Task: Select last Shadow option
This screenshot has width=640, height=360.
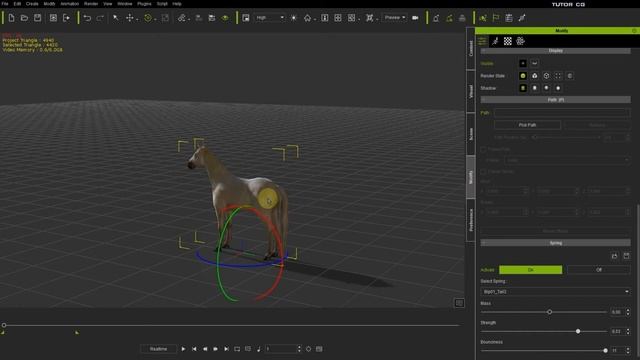Action: click(x=558, y=88)
